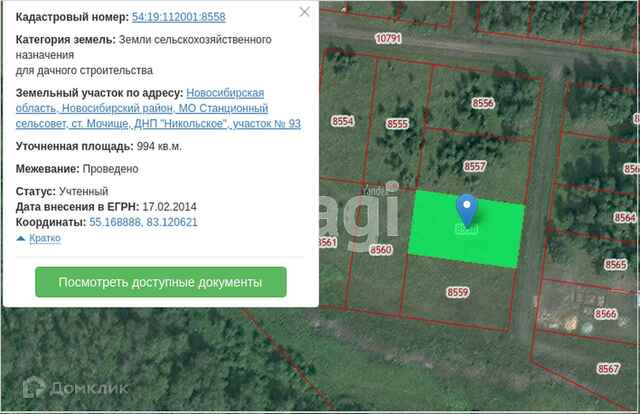Image resolution: width=640 pixels, height=414 pixels.
Task: Open the land plot address link
Action: 158,108
